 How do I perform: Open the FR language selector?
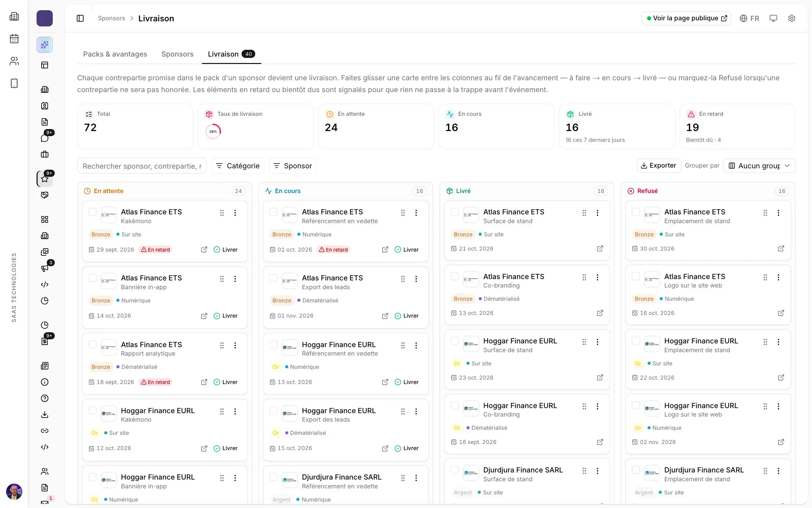(x=749, y=18)
